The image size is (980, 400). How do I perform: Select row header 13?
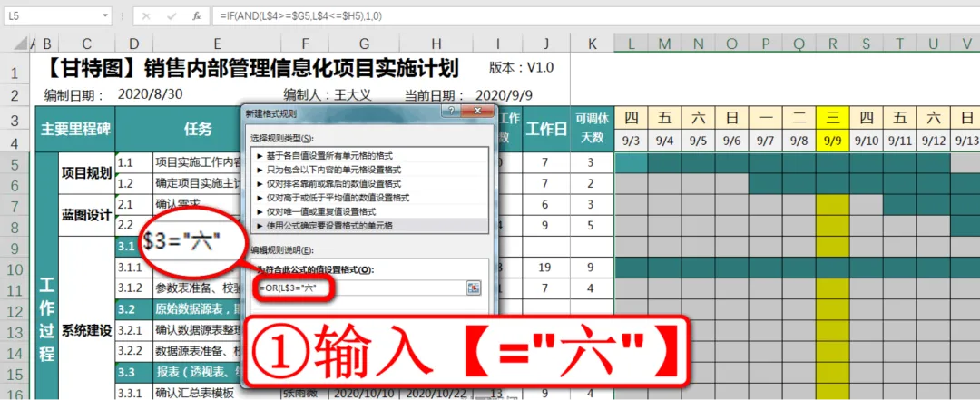click(x=16, y=331)
